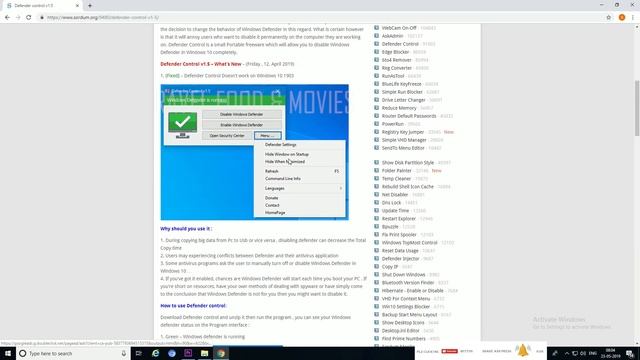Image resolution: width=640 pixels, height=360 pixels.
Task: Open the WebCam On-Off link
Action: pyautogui.click(x=399, y=28)
